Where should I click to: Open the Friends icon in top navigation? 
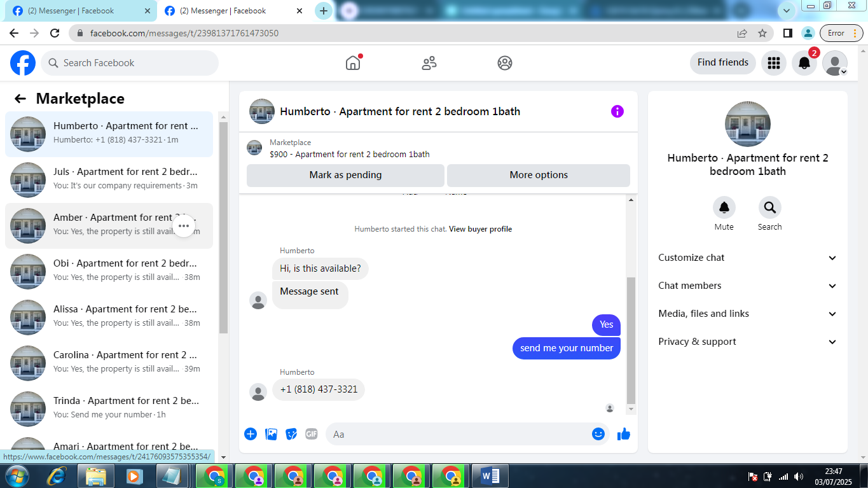[429, 63]
